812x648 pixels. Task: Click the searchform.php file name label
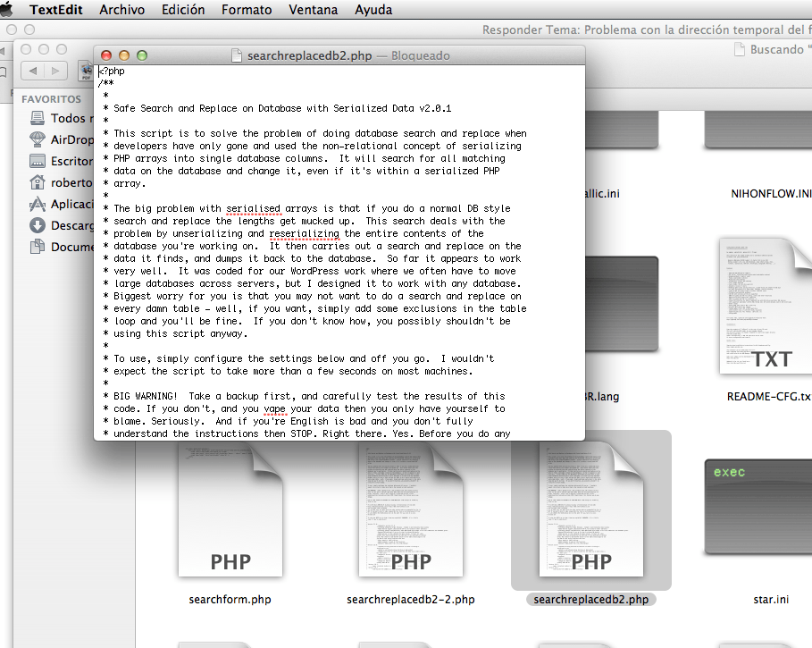230,600
